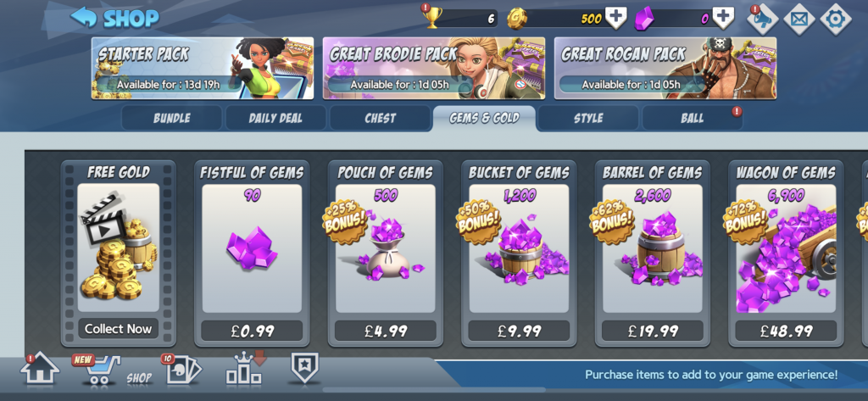Open the star shield badge icon
Screen dimensions: 868x401
click(305, 368)
